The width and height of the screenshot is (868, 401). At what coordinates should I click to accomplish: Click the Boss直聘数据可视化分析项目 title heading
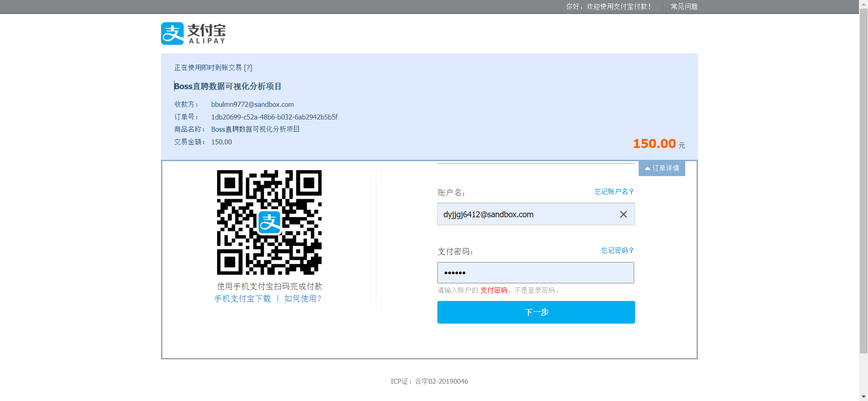228,86
